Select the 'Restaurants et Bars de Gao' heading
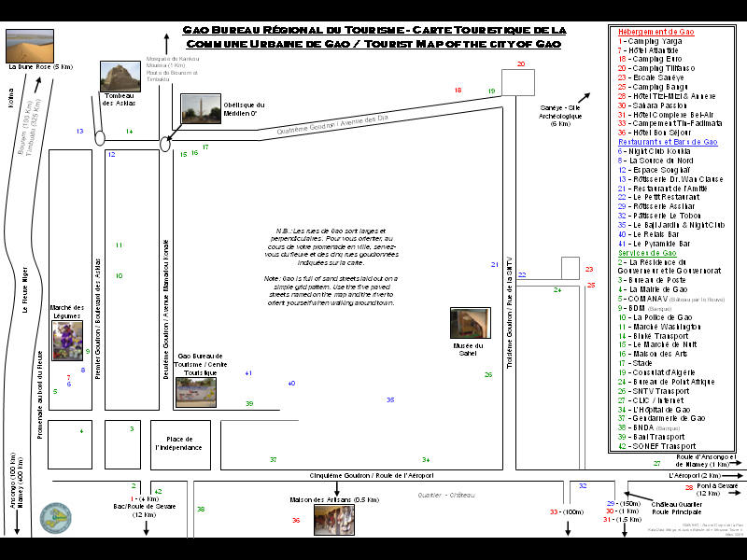Screen dimensions: 747x560 (668, 142)
